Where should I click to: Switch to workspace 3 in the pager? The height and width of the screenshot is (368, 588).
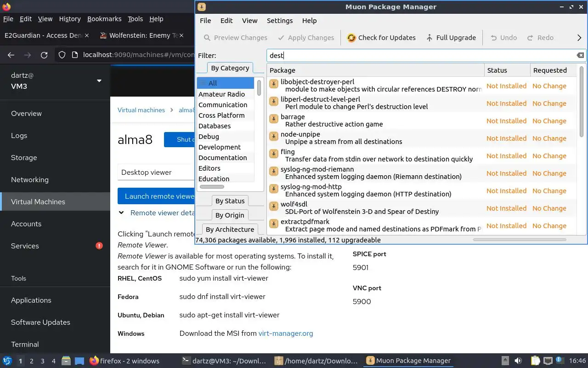point(42,361)
